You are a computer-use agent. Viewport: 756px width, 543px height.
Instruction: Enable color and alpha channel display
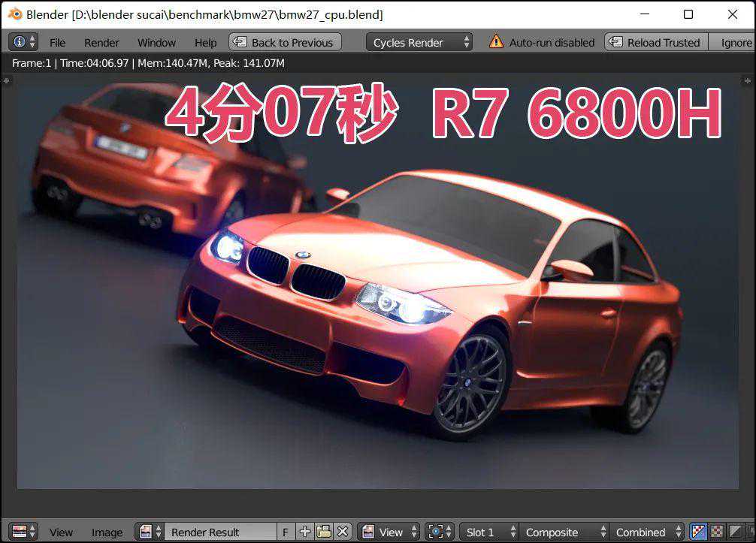[x=698, y=532]
